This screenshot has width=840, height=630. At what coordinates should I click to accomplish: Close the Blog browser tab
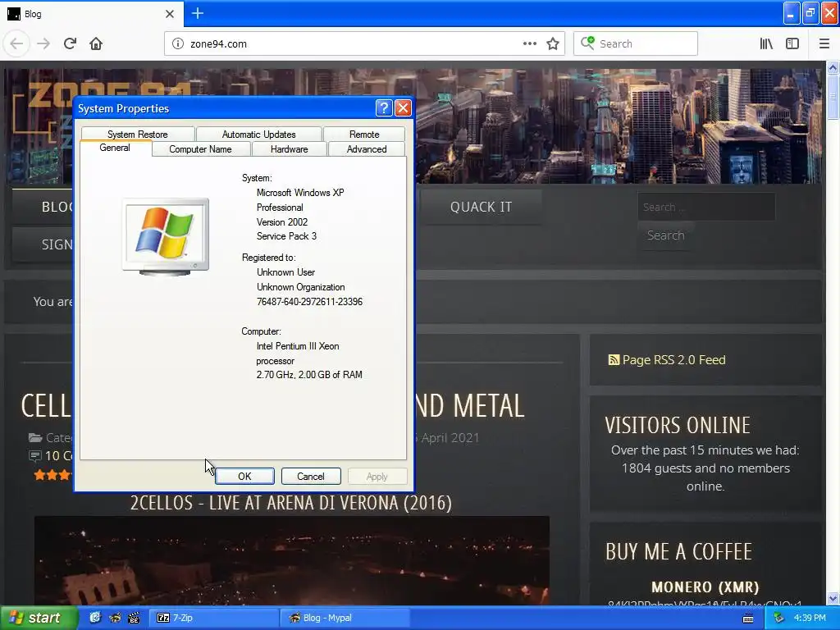[x=169, y=14]
